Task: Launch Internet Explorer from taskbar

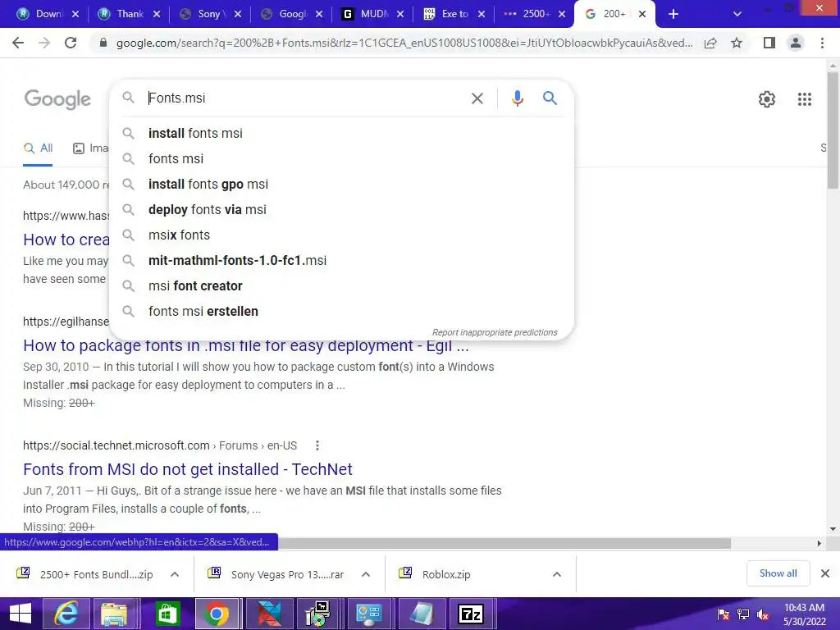Action: pos(66,614)
